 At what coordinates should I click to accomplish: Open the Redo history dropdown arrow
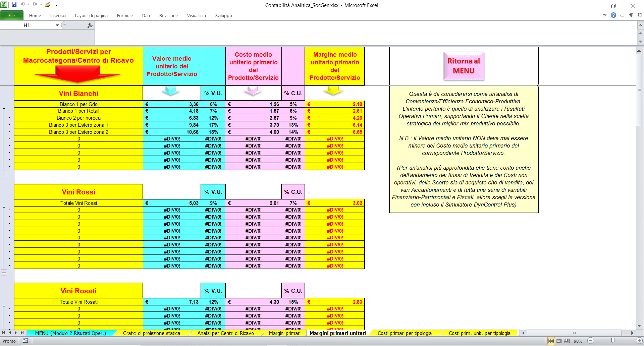41,5
